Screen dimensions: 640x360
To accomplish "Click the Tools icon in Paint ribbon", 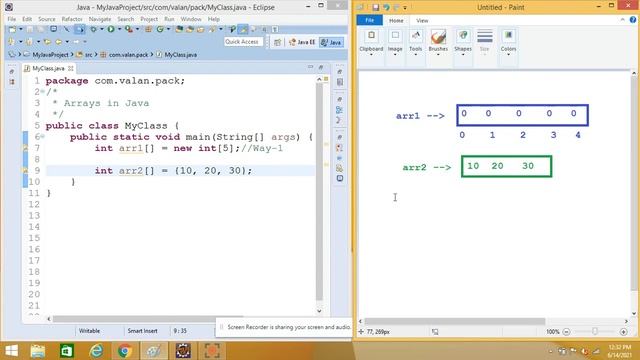I will [416, 36].
